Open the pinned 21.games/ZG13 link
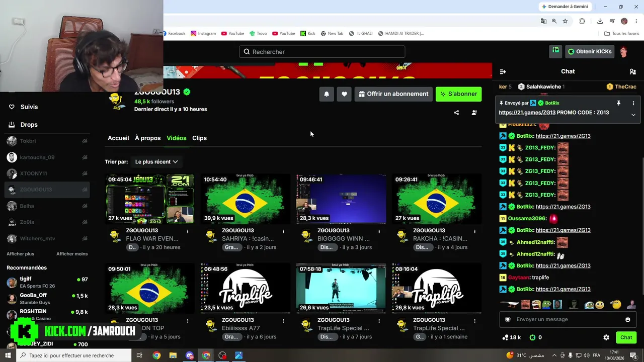The height and width of the screenshot is (362, 644). click(527, 113)
